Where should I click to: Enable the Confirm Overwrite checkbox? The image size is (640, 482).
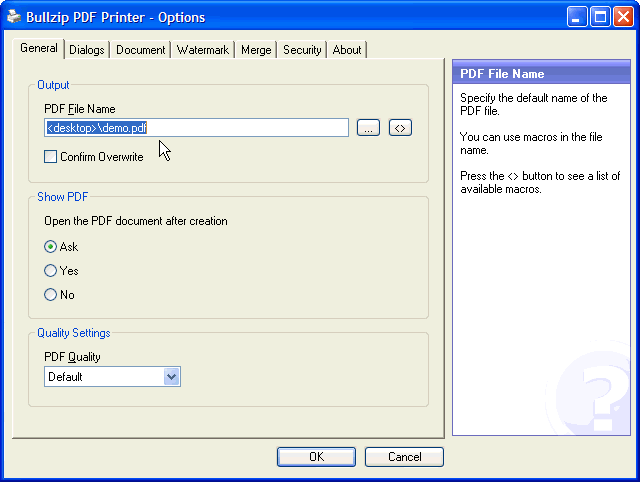(x=51, y=157)
